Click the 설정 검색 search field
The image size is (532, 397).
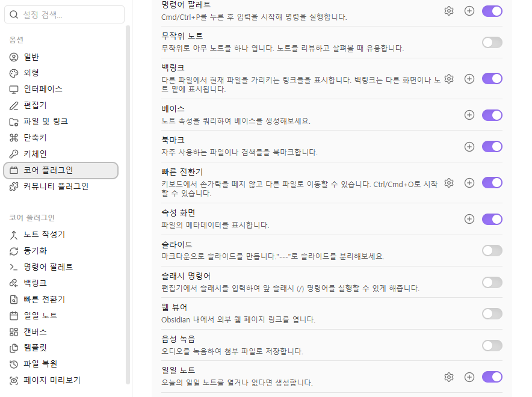[x=64, y=14]
